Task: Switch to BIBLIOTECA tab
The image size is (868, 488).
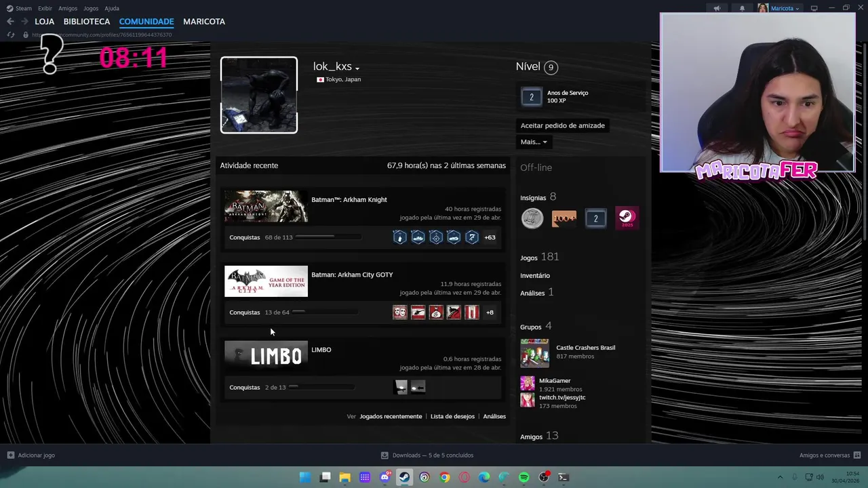Action: pyautogui.click(x=87, y=22)
